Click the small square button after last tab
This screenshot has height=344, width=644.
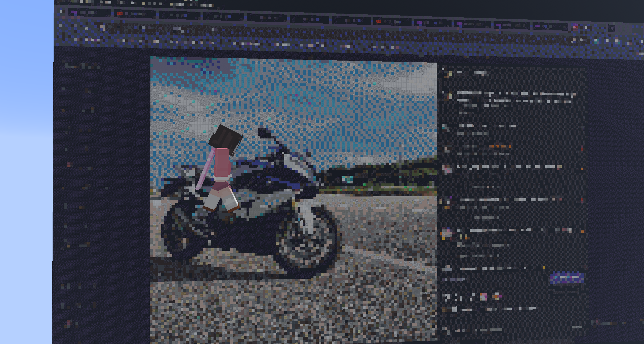[612, 28]
